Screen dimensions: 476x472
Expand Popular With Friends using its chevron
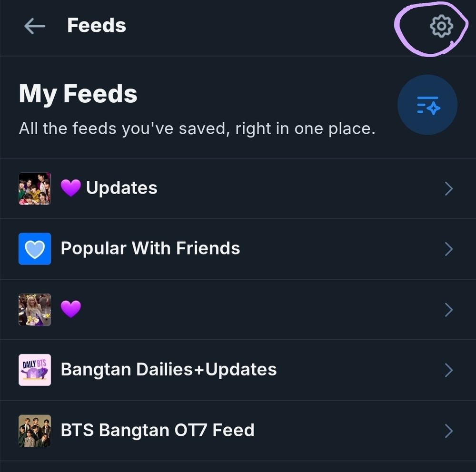click(448, 248)
